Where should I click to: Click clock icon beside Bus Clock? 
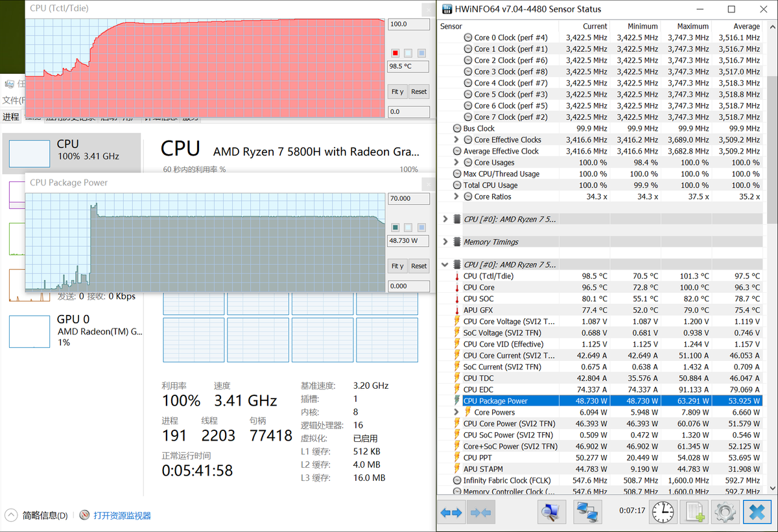pos(457,128)
